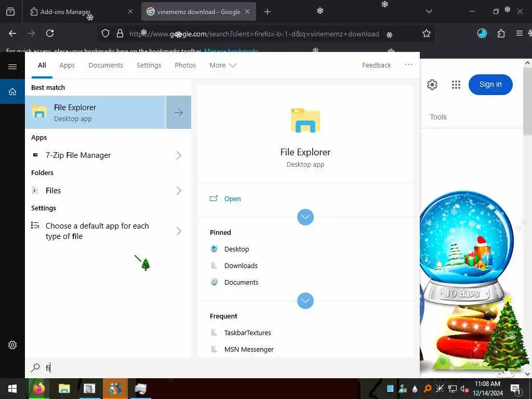Open the More dropdown in search filters
The width and height of the screenshot is (532, 399).
pos(223,65)
